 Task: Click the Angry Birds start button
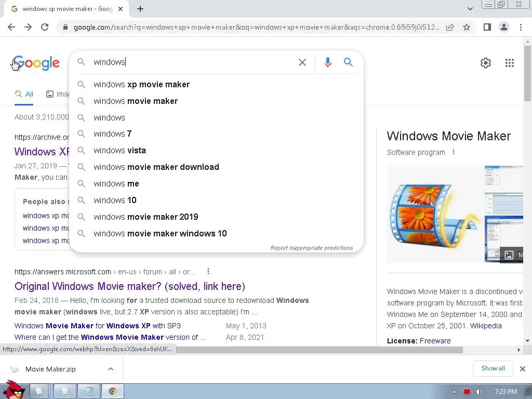[14, 390]
